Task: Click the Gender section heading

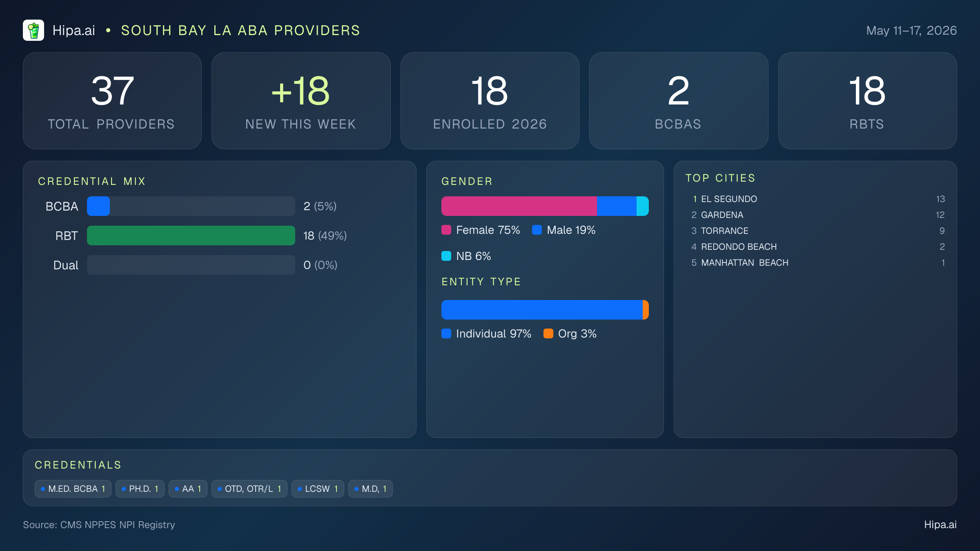Action: pyautogui.click(x=467, y=181)
